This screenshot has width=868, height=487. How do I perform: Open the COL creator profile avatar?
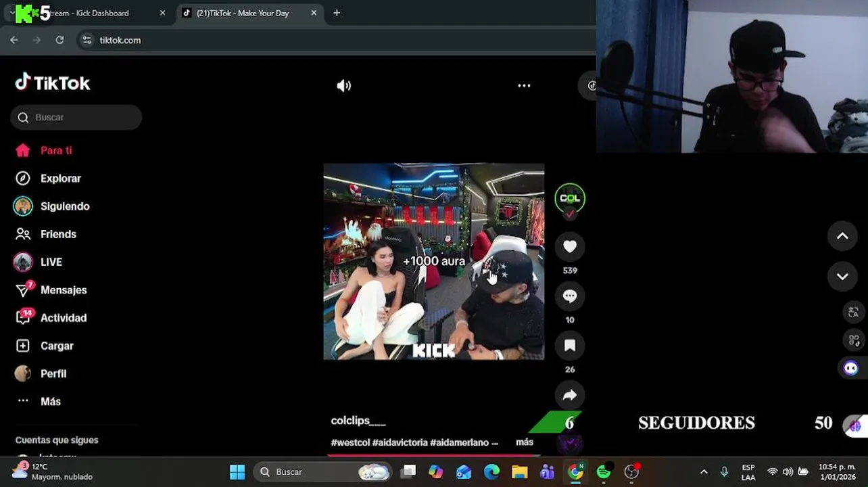(570, 198)
